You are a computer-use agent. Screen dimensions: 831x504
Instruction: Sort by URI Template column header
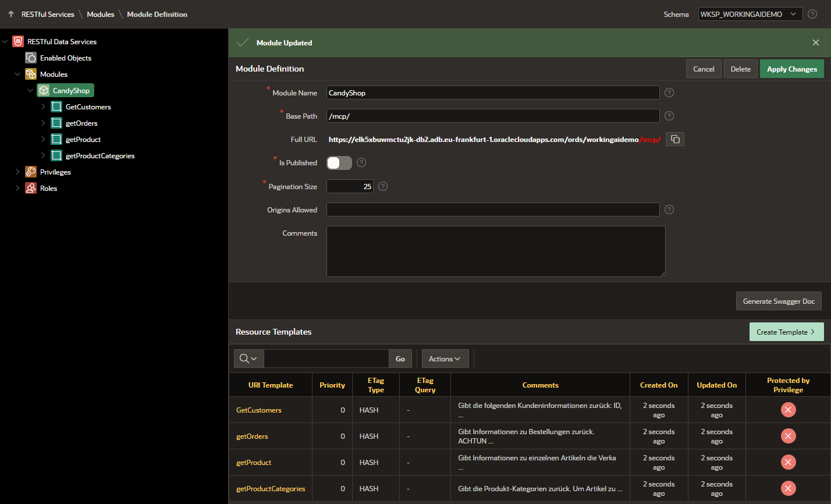pos(271,385)
